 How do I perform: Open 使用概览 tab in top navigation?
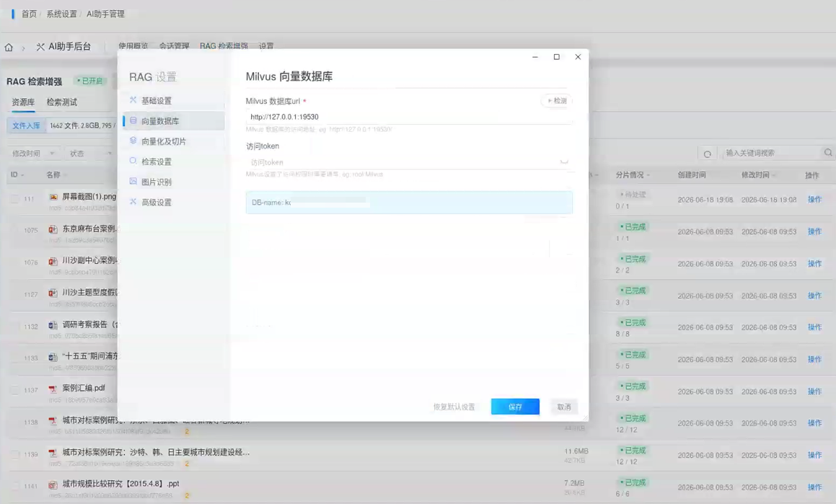[x=133, y=46]
